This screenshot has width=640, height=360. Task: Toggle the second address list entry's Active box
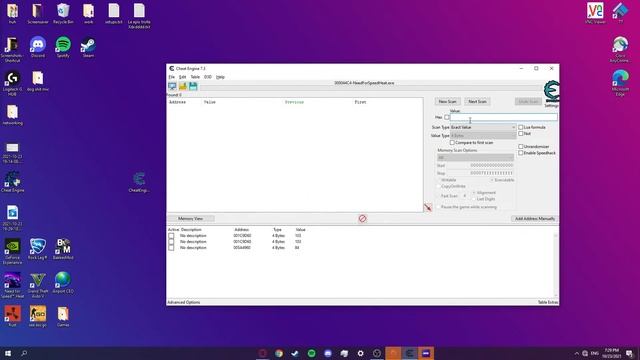click(171, 242)
